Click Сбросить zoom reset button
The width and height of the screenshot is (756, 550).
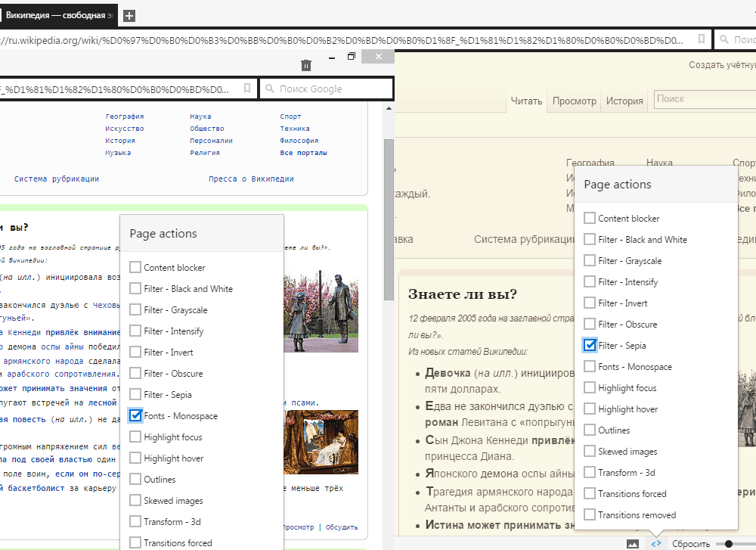pos(691,544)
